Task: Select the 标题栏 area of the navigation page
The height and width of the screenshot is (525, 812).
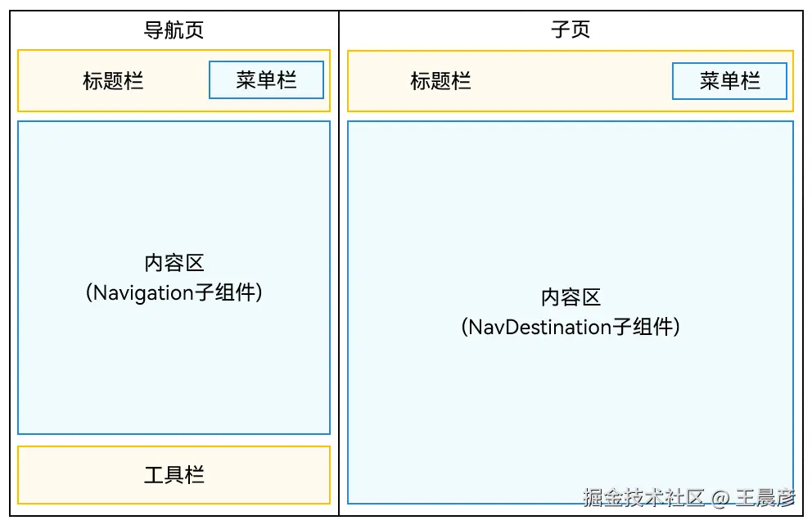Action: tap(115, 81)
